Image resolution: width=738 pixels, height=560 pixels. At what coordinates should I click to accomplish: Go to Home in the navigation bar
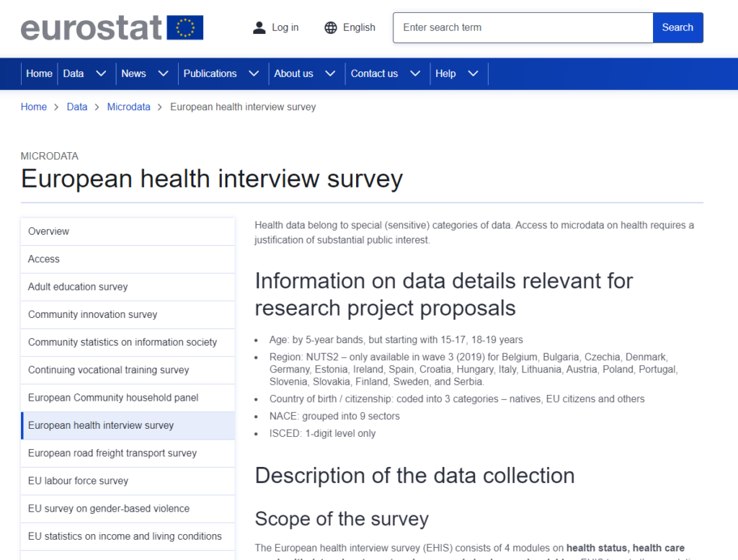click(39, 74)
